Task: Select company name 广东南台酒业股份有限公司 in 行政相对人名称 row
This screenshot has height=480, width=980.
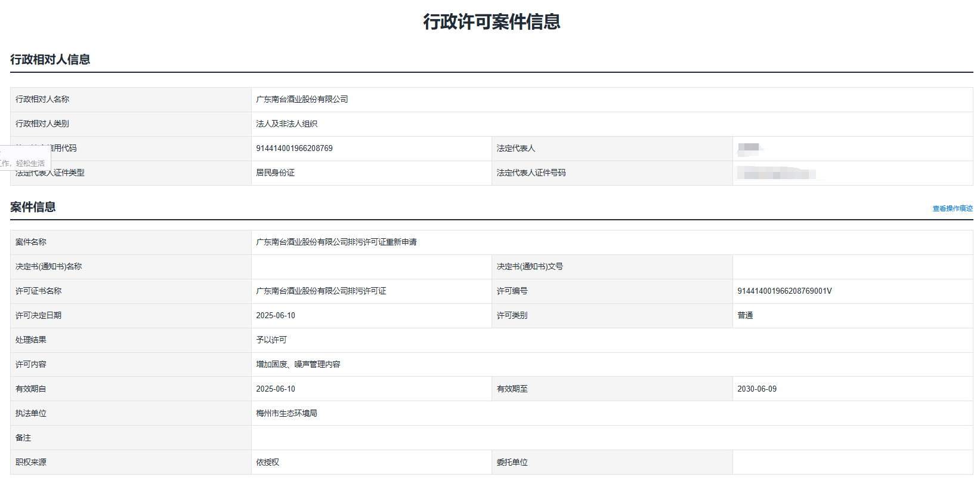Action: click(x=302, y=100)
